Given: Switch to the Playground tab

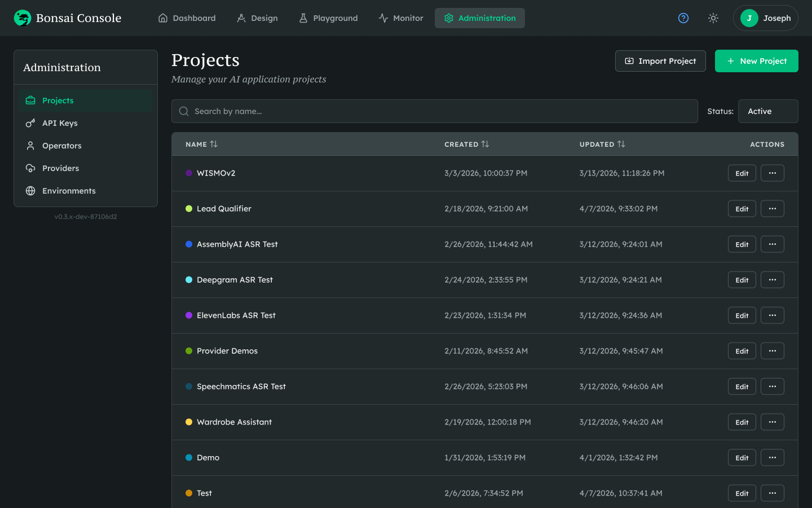Looking at the screenshot, I should point(328,18).
